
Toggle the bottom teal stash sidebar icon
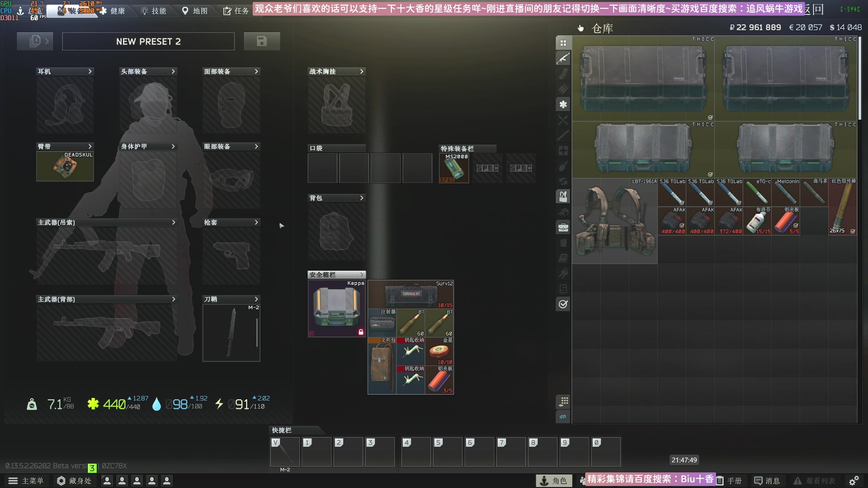click(x=563, y=417)
